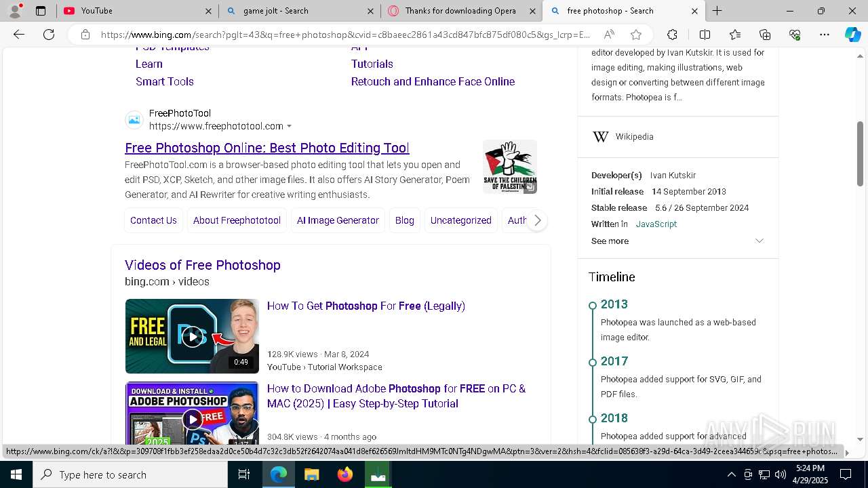Screen dimensions: 868x488
Task: Toggle Split screen icon
Action: 705,35
